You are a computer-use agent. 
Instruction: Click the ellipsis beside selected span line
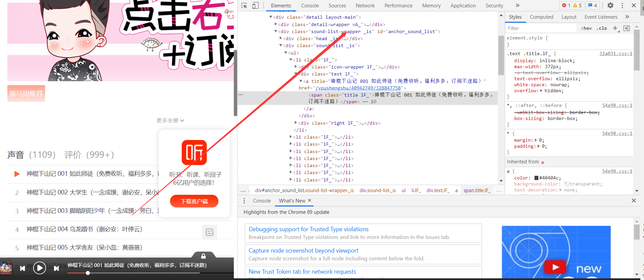[240, 95]
